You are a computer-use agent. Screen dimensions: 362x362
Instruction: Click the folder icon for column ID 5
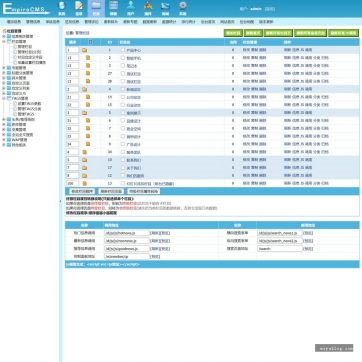coord(85,113)
